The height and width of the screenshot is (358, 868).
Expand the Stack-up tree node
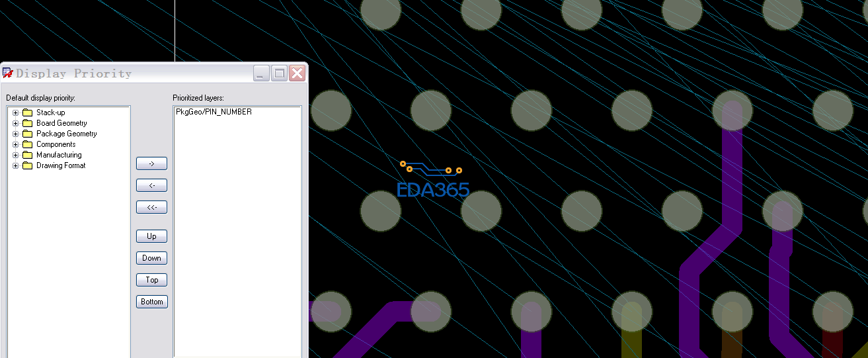tap(16, 112)
